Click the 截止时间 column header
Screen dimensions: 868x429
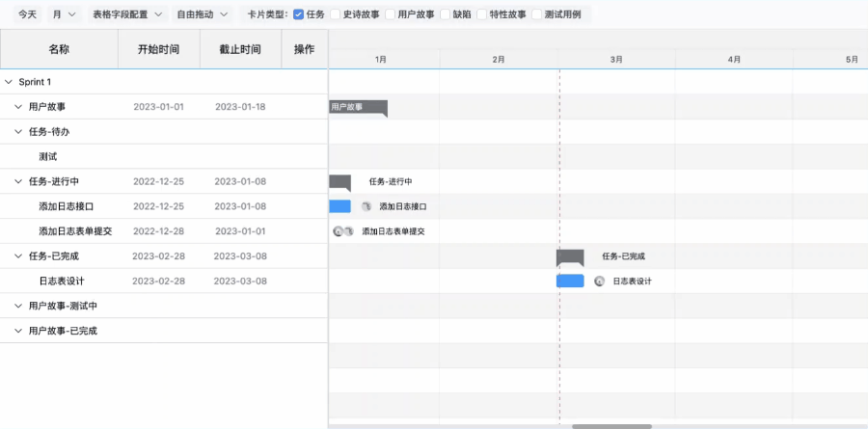coord(240,49)
